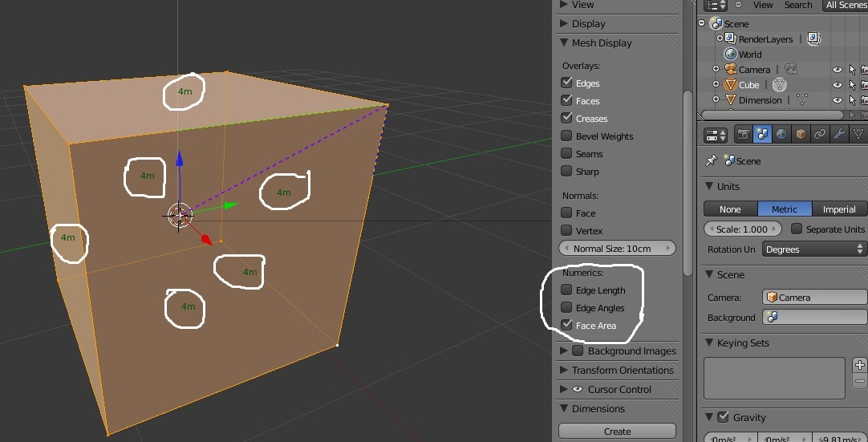
Task: Collapse the Outliner header menus with minus icon
Action: click(739, 5)
